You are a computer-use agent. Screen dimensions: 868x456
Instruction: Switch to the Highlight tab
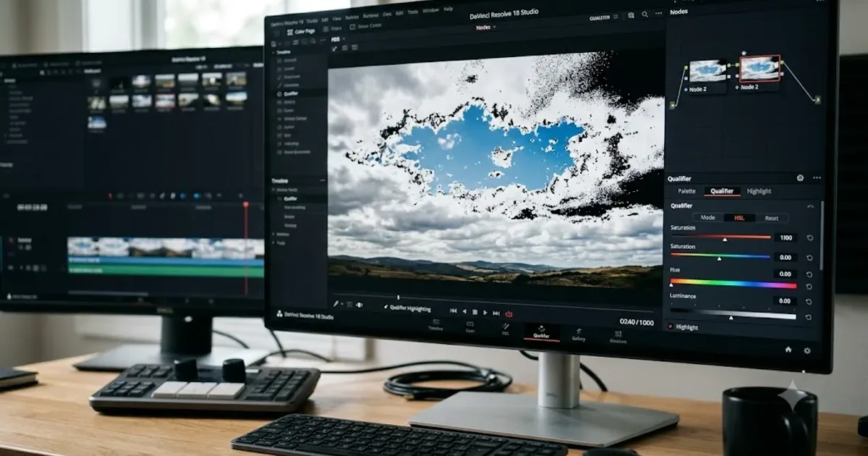[x=759, y=191]
